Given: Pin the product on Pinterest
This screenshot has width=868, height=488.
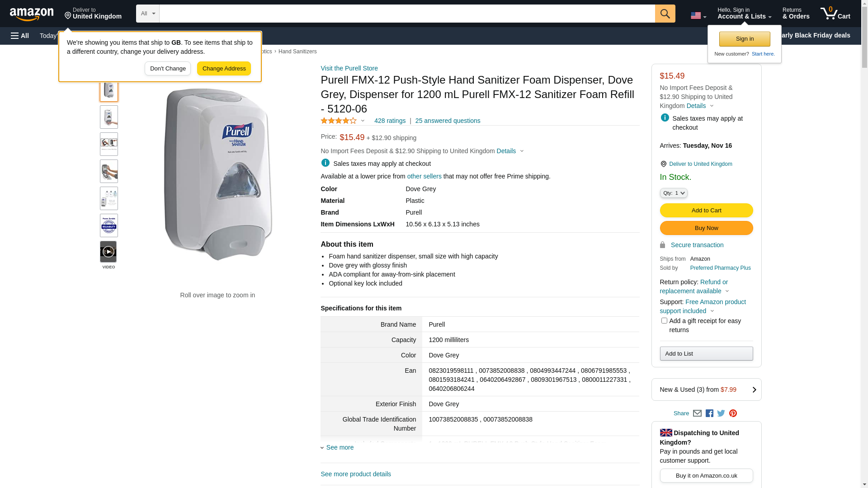Looking at the screenshot, I should [733, 413].
